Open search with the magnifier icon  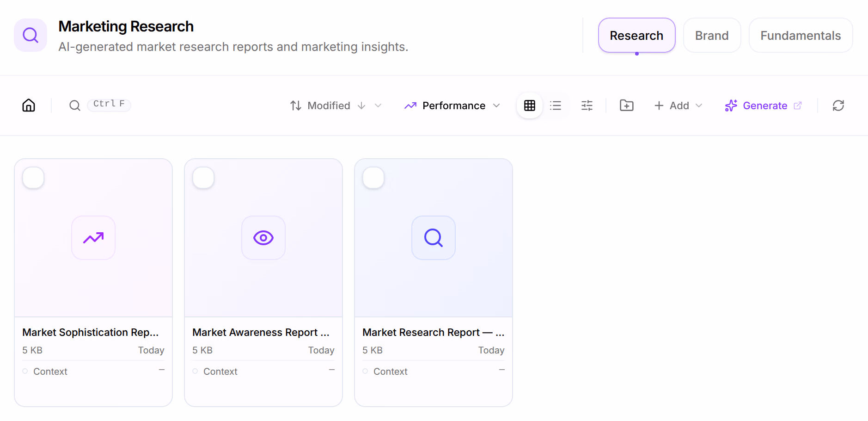[x=75, y=105]
